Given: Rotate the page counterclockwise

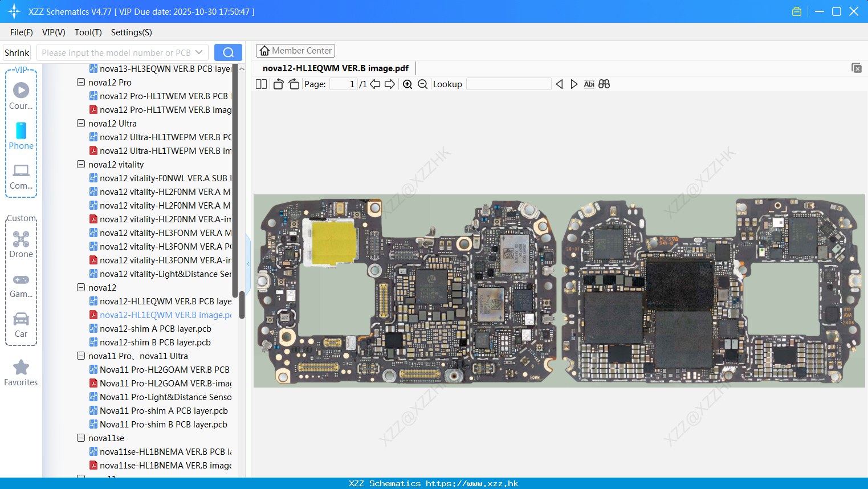Looking at the screenshot, I should click(x=278, y=84).
